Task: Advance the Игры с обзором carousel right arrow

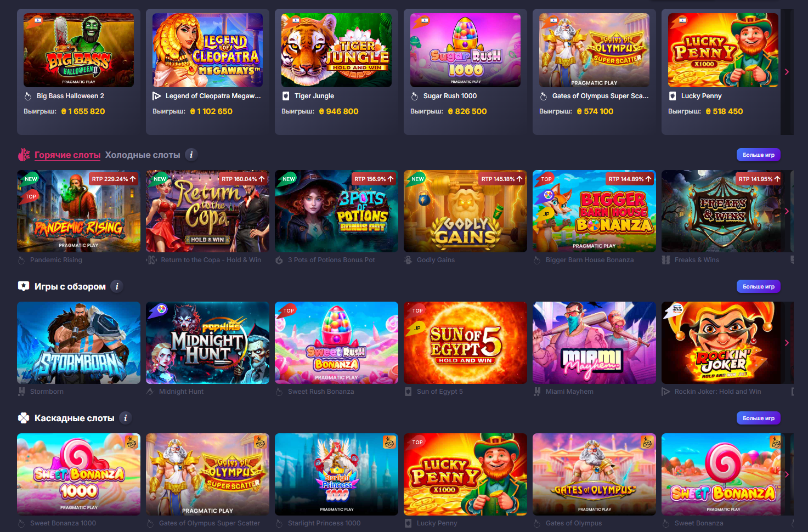Action: pos(787,343)
